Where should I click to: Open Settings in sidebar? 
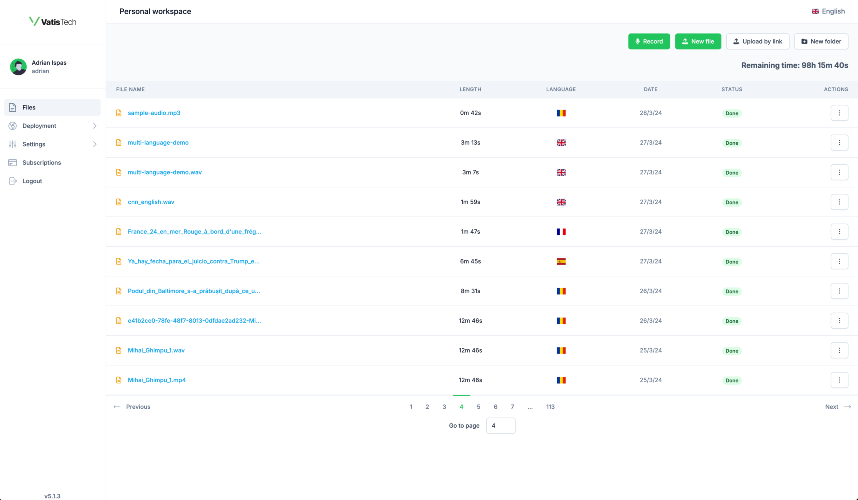coord(53,144)
